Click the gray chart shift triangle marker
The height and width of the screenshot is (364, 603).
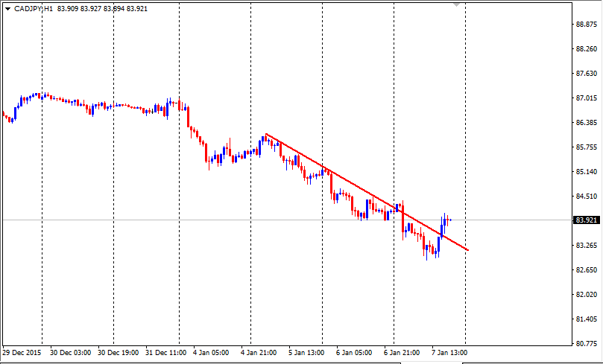coord(456,5)
